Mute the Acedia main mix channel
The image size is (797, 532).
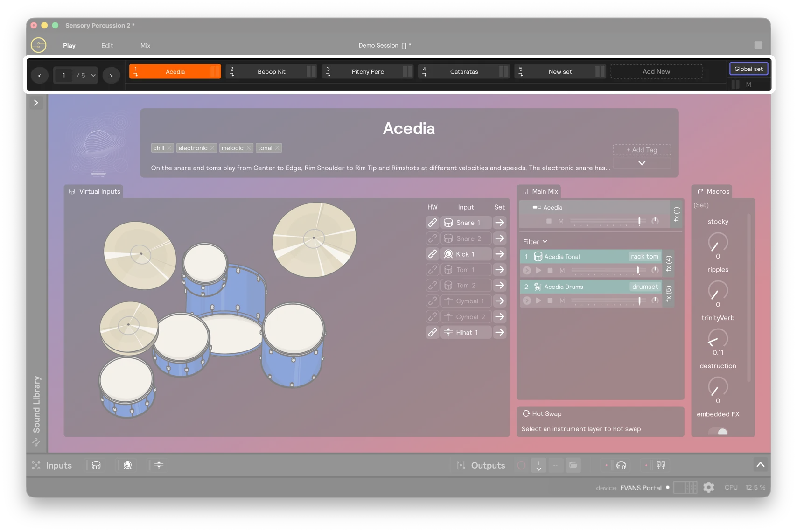tap(561, 221)
